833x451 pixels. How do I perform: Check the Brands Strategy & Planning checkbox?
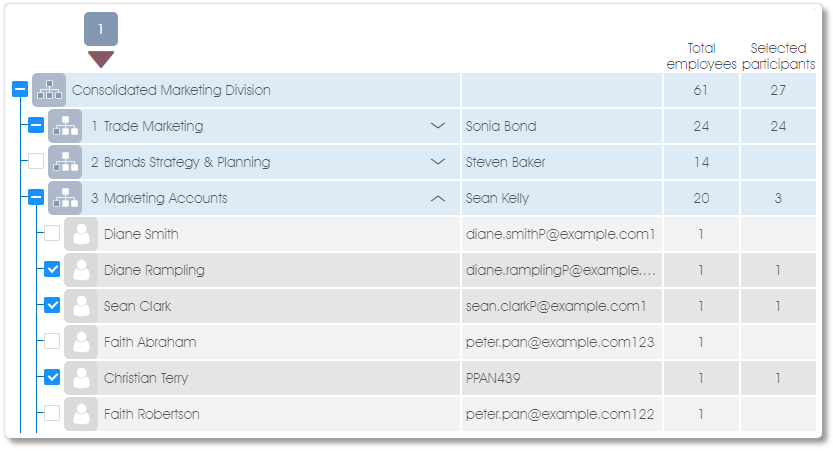coord(36,161)
